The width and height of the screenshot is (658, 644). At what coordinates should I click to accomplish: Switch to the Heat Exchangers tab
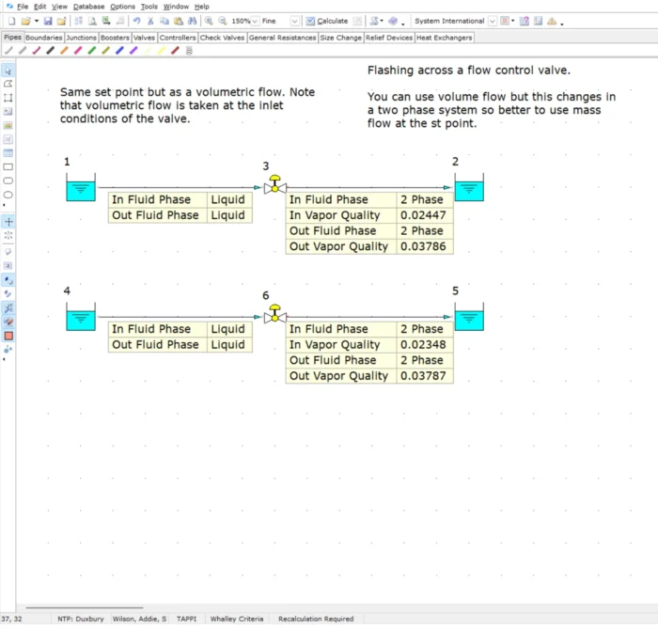[x=445, y=38]
